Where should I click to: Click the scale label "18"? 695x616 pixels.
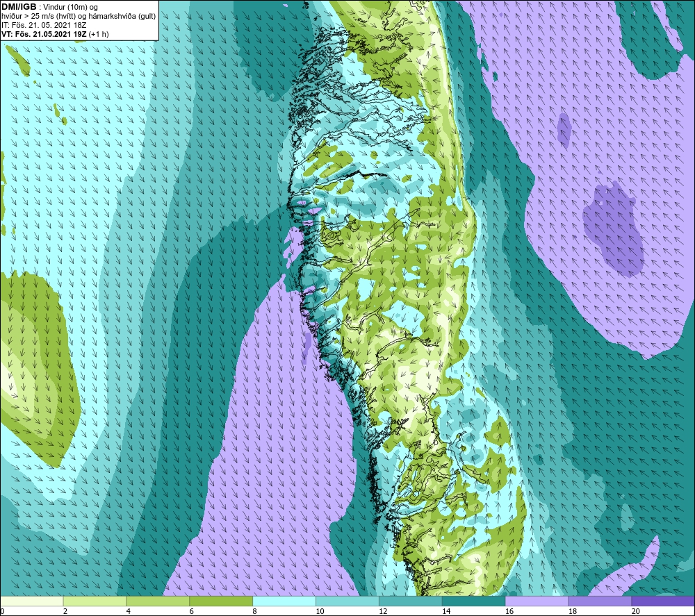(573, 611)
